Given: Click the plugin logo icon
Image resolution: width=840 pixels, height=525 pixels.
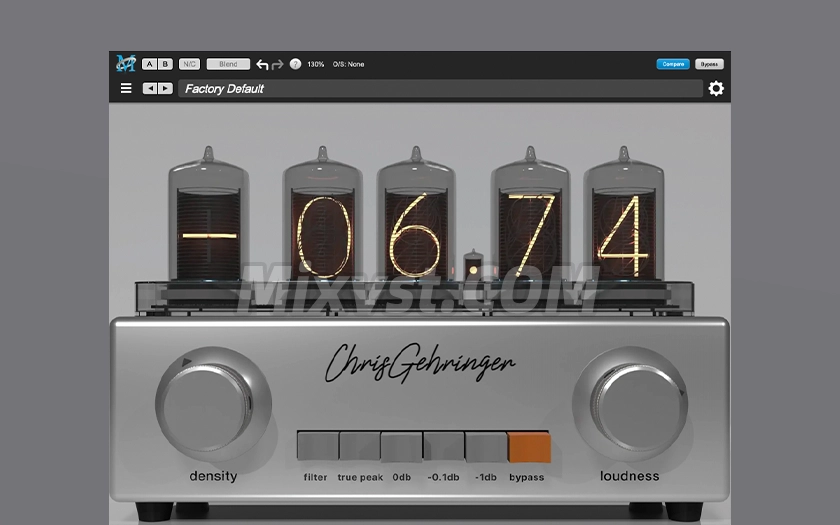Looking at the screenshot, I should click(126, 64).
